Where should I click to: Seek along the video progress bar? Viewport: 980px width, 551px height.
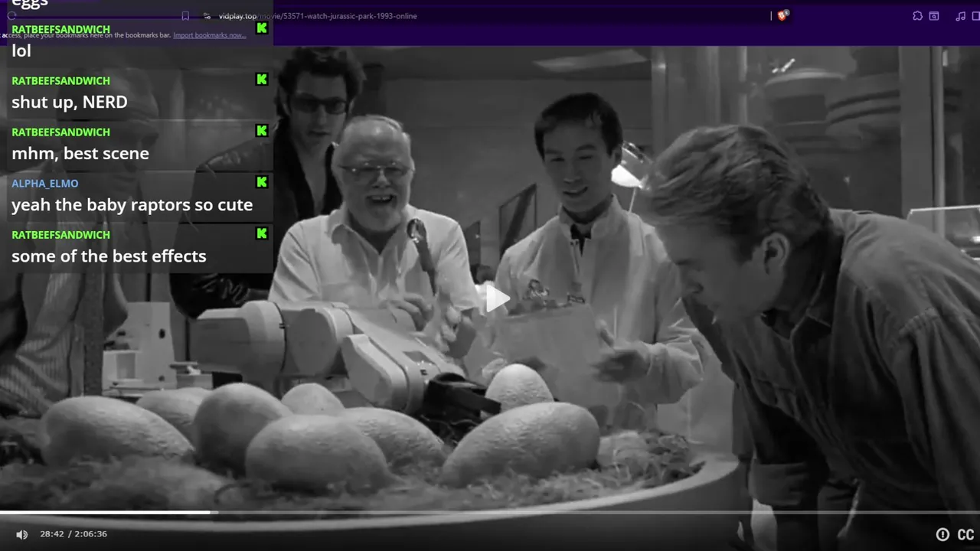click(x=490, y=513)
